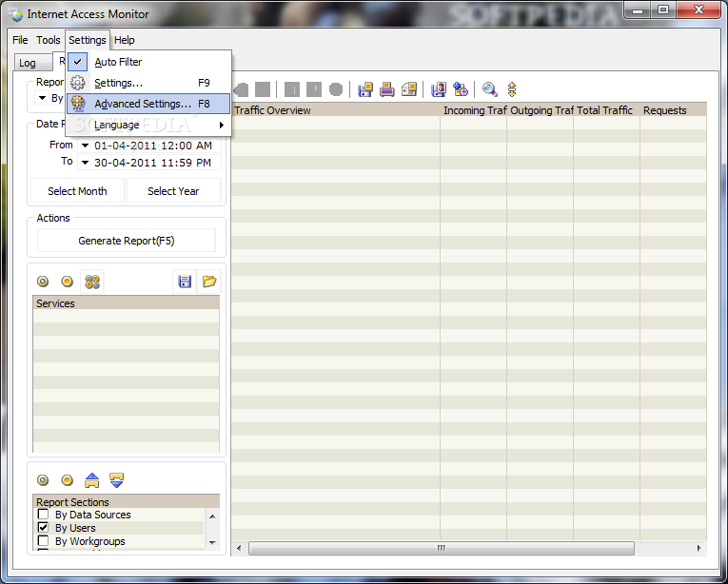Image resolution: width=728 pixels, height=584 pixels.
Task: Click the print report icon
Action: [386, 89]
